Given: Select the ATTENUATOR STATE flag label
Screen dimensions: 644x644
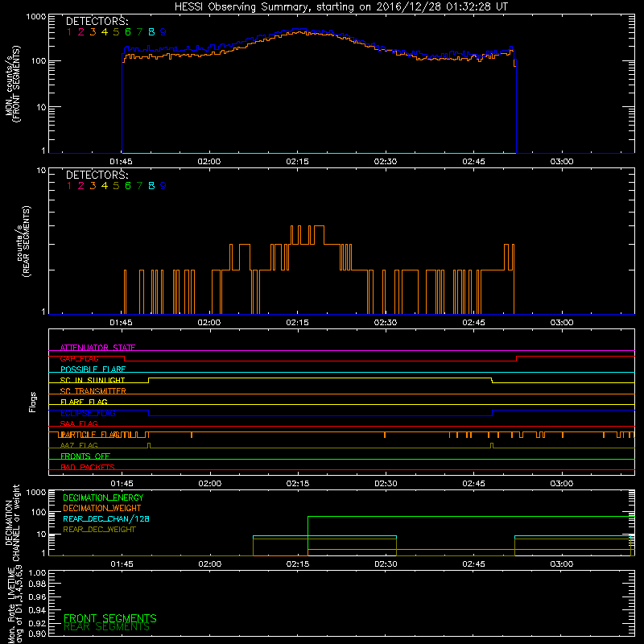Looking at the screenshot, I should pos(97,348).
